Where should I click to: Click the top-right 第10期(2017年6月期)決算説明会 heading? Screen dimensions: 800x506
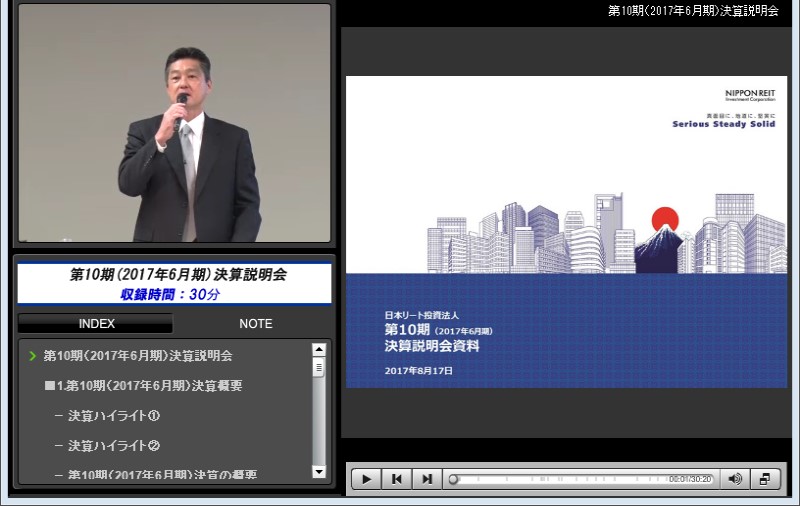(x=693, y=11)
